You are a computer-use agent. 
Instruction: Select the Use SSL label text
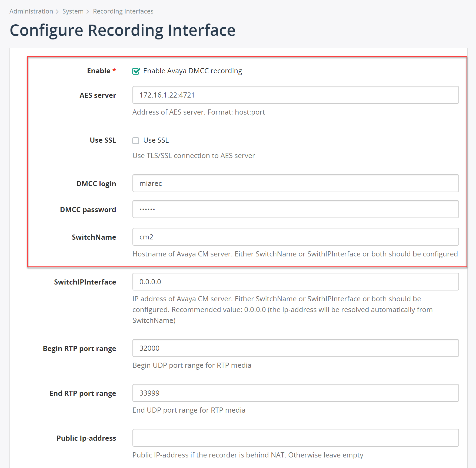point(156,140)
